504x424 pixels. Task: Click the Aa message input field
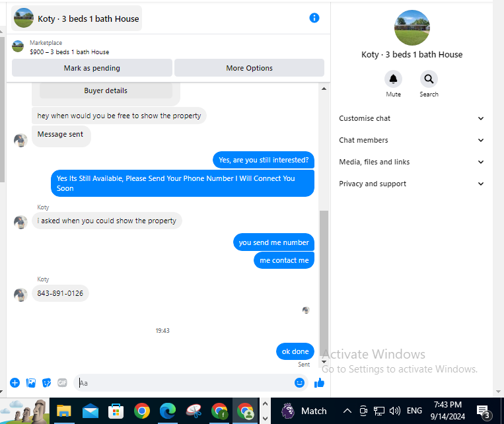pos(185,383)
